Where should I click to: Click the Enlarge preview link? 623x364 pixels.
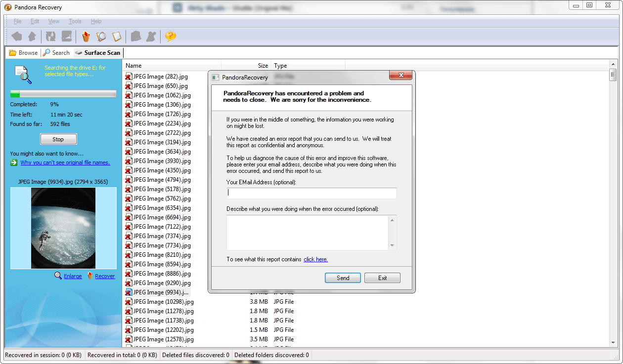click(73, 276)
